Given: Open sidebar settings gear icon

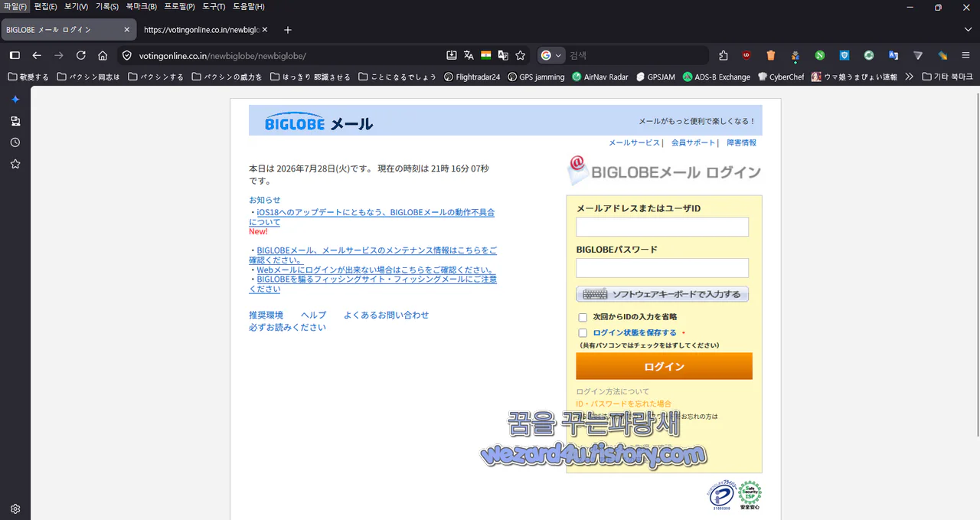Looking at the screenshot, I should tap(15, 509).
